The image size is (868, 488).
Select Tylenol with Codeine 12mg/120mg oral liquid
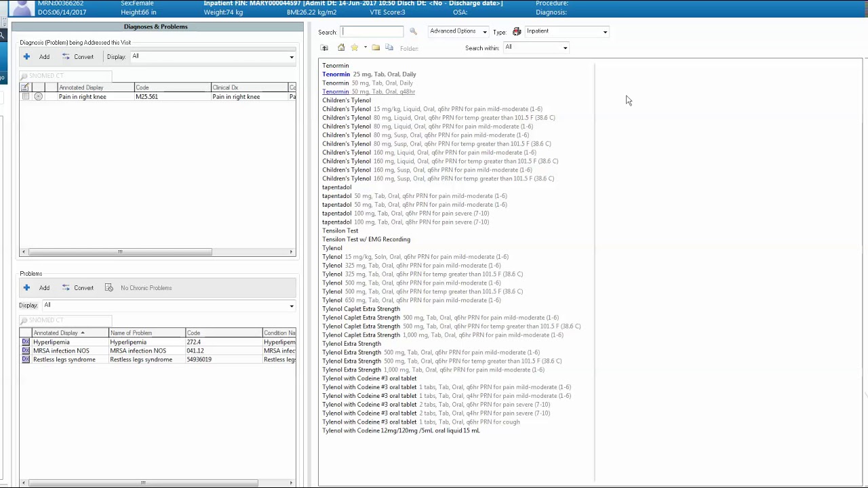(401, 431)
